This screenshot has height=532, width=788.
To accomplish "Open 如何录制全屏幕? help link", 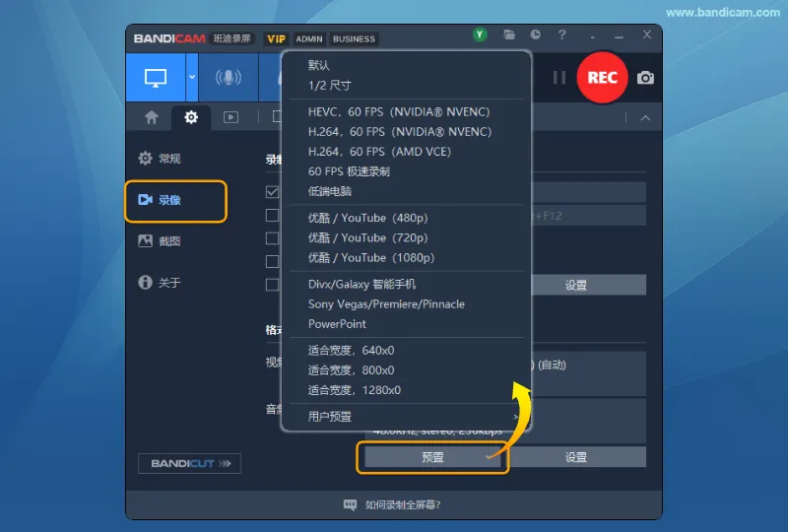I will [x=392, y=504].
